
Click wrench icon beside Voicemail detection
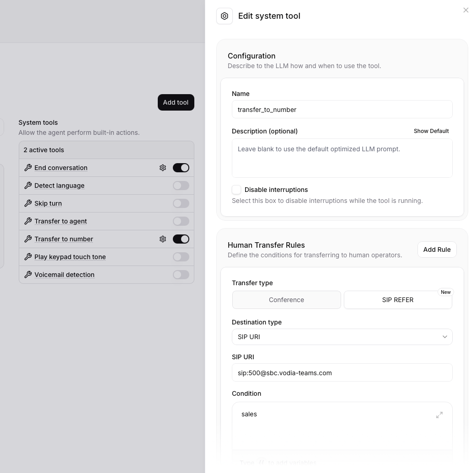(28, 275)
